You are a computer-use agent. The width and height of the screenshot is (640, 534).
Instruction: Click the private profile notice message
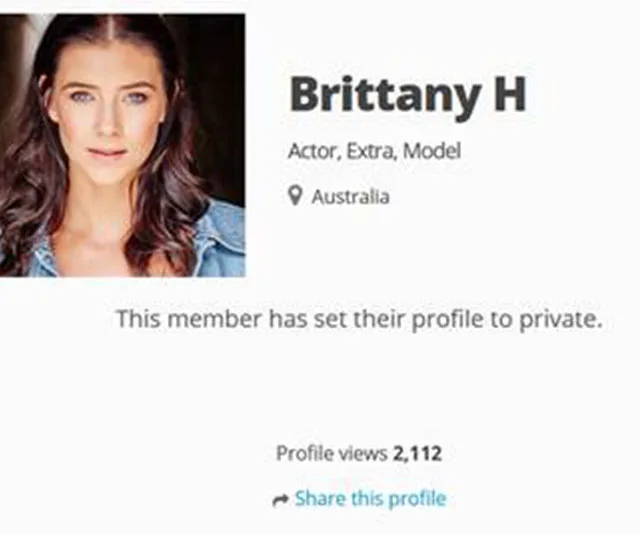[x=360, y=320]
